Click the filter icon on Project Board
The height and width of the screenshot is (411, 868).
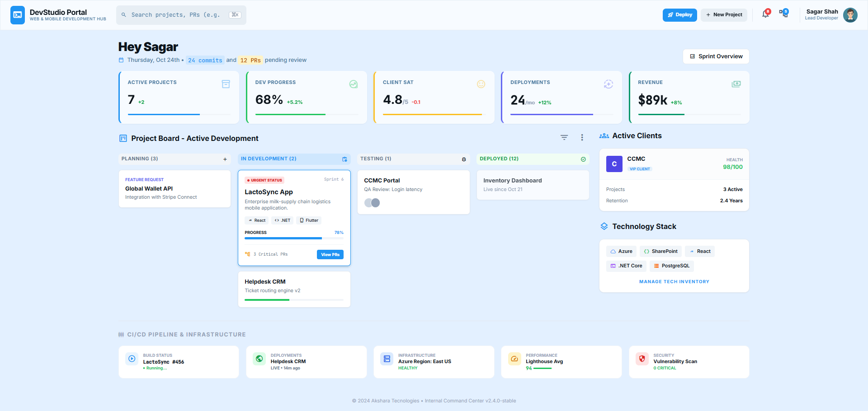pos(564,137)
